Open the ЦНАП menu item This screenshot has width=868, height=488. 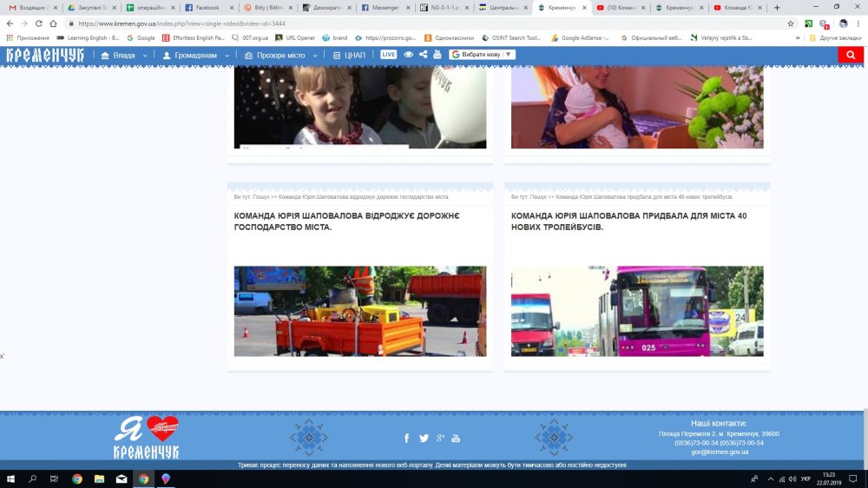[x=350, y=55]
